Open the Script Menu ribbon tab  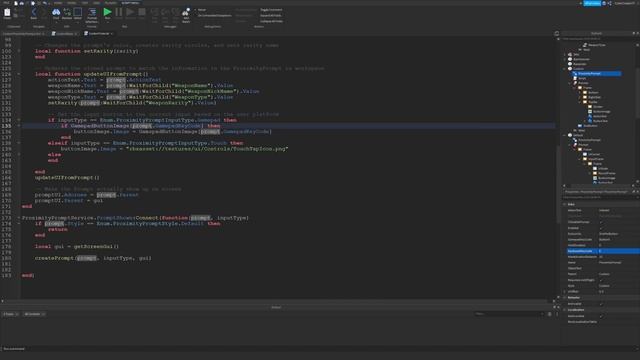(x=130, y=3)
